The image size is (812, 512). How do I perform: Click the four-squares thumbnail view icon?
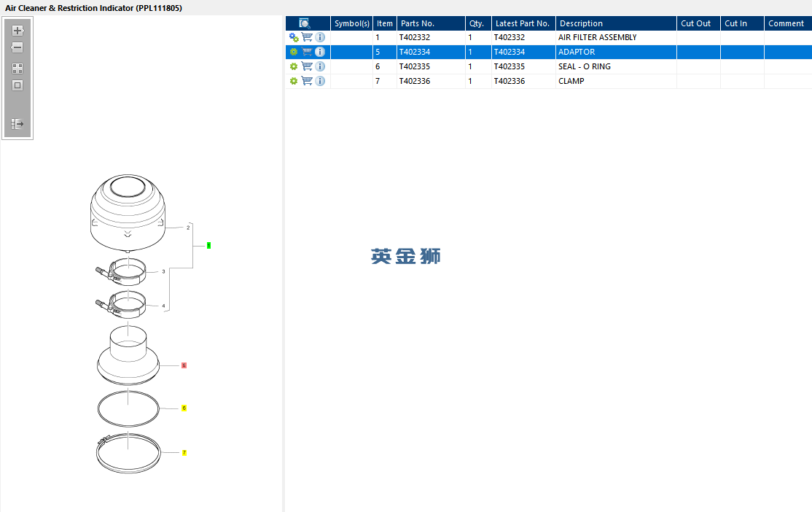click(x=17, y=69)
